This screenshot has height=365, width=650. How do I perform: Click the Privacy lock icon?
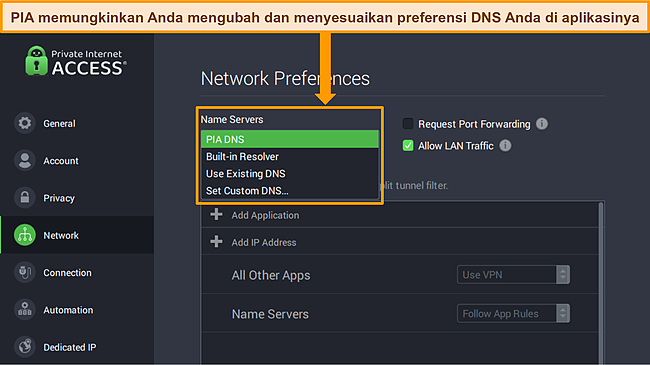click(x=25, y=198)
